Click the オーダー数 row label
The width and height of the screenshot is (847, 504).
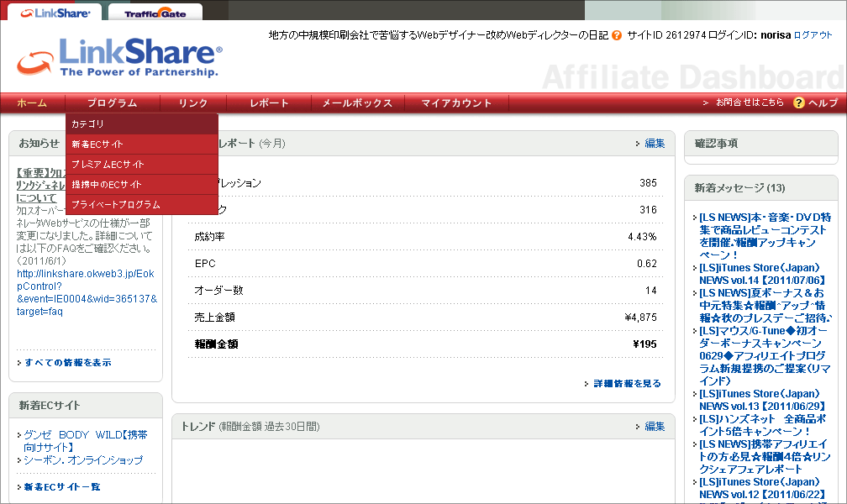click(x=218, y=291)
